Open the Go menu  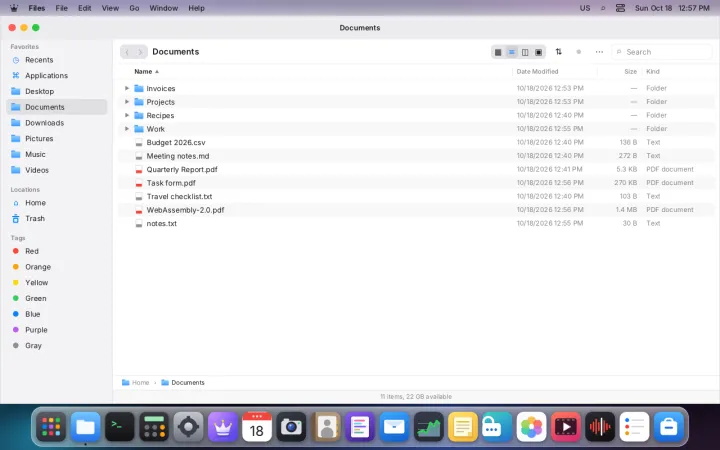point(134,8)
